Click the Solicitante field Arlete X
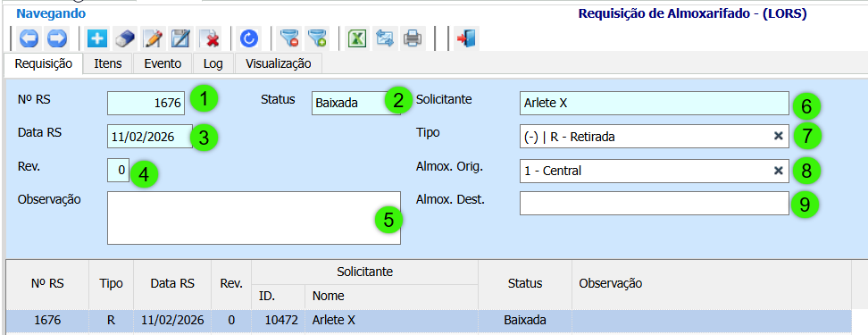The image size is (868, 335). coord(654,103)
